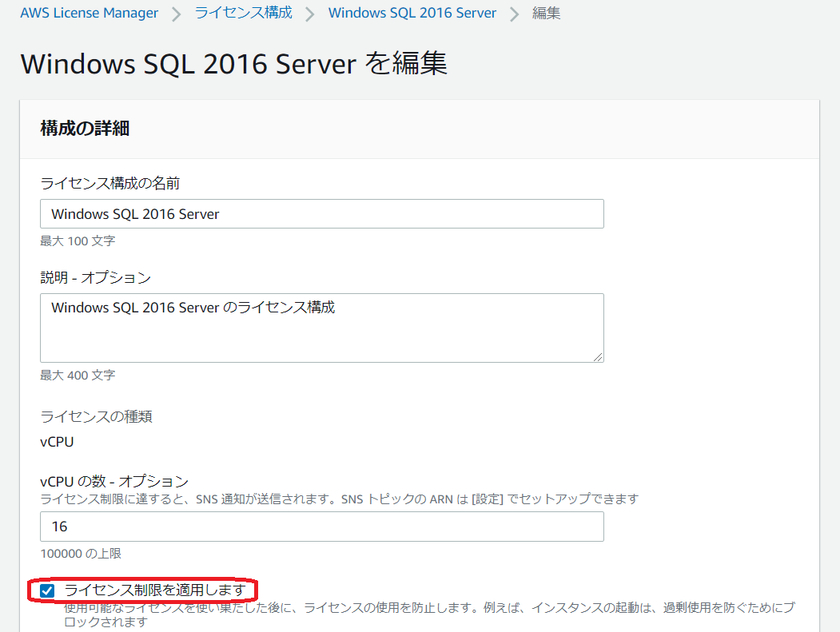Viewport: 840px width, 632px height.
Task: Click the vCPU の数 input field
Action: 322,527
